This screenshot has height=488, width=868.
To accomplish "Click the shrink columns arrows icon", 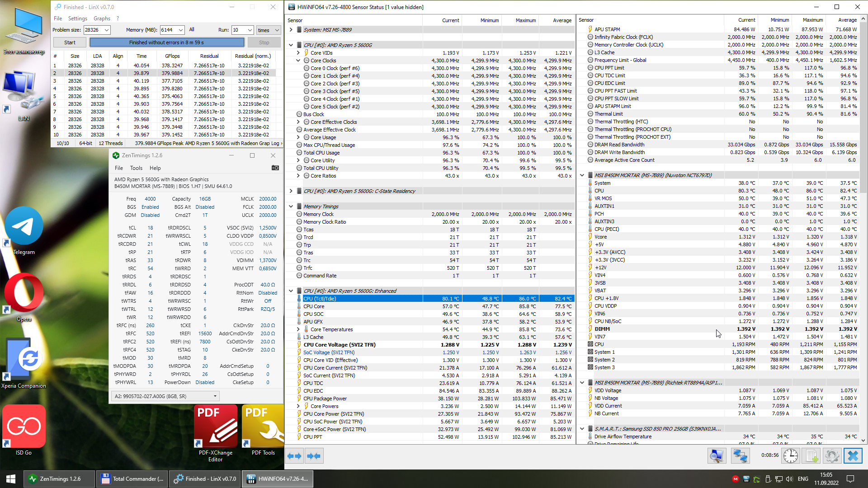I will click(314, 456).
